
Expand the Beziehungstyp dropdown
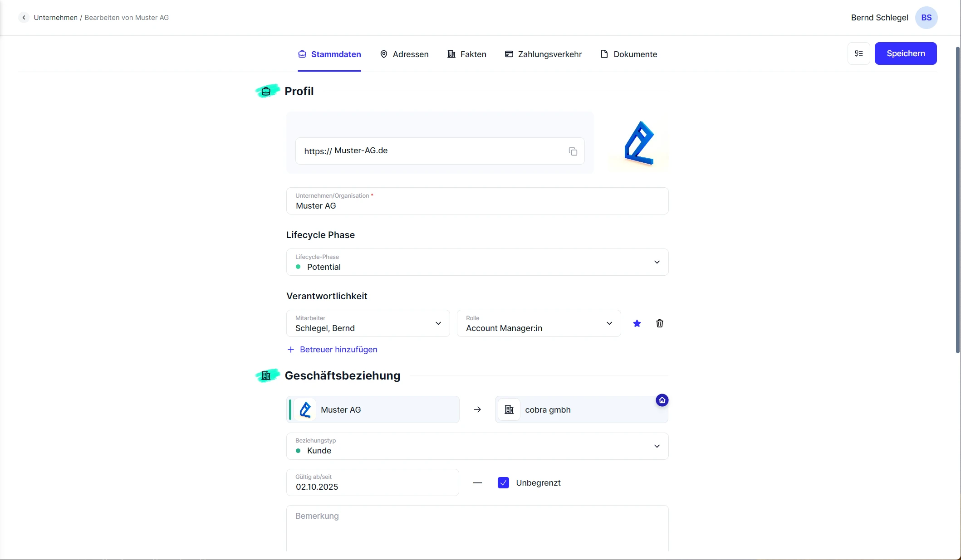pos(656,446)
